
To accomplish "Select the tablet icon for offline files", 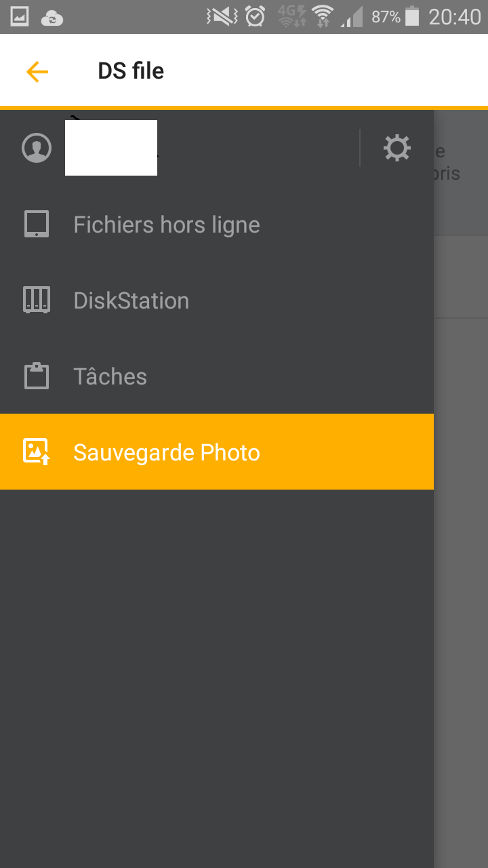I will (x=37, y=224).
